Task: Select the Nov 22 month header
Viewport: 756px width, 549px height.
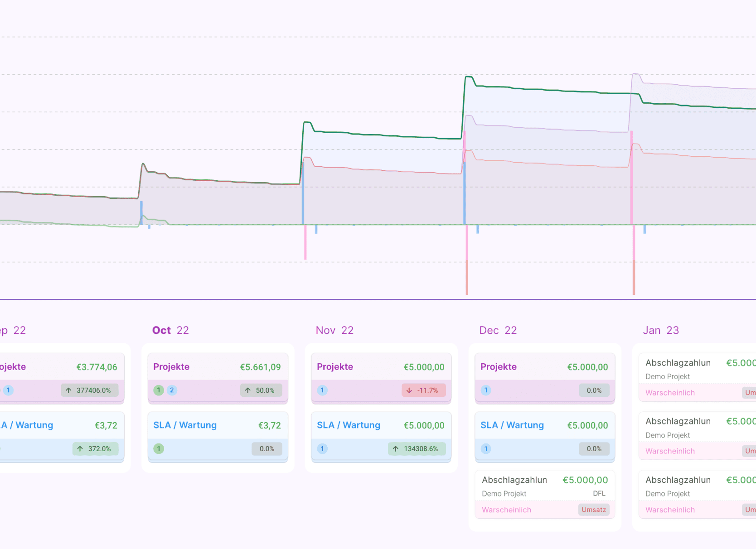Action: [334, 330]
